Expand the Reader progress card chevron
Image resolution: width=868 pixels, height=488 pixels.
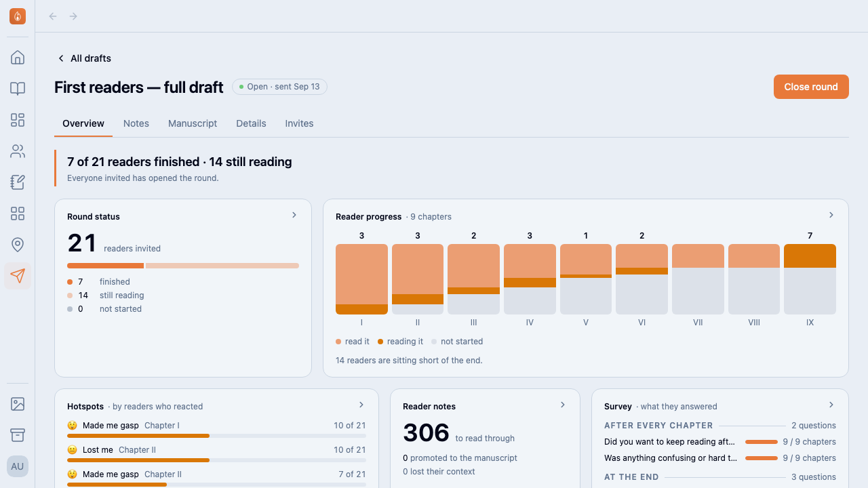(x=831, y=215)
